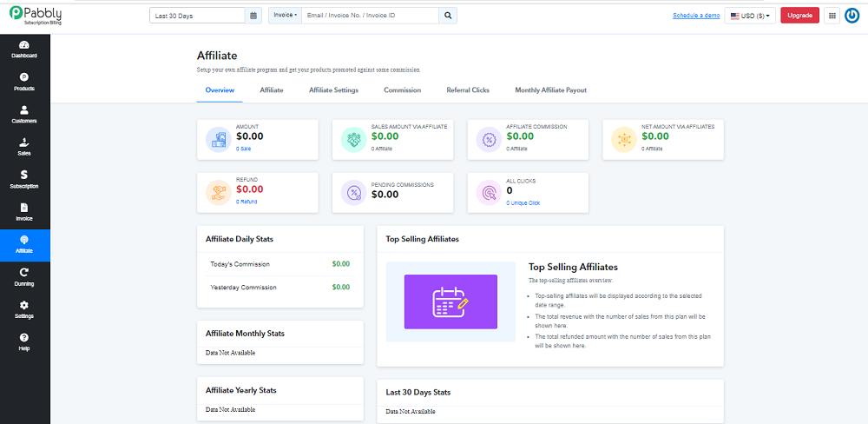The width and height of the screenshot is (868, 424).
Task: Open Help in the sidebar
Action: point(24,342)
